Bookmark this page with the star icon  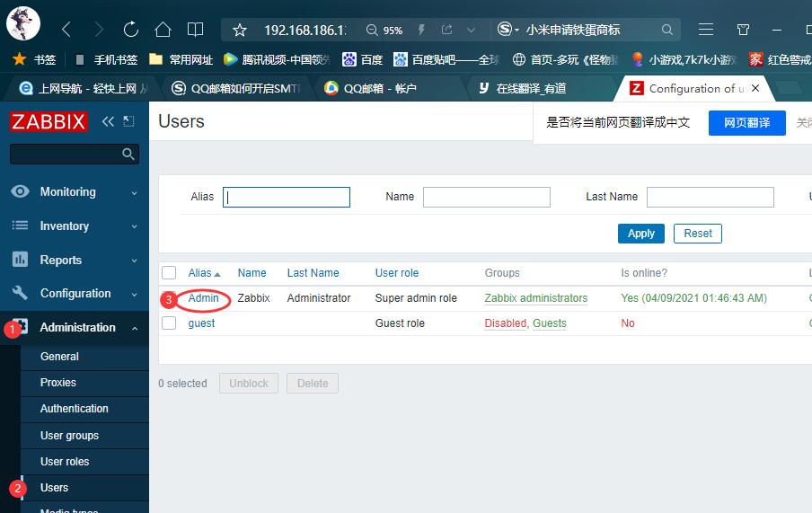click(239, 30)
